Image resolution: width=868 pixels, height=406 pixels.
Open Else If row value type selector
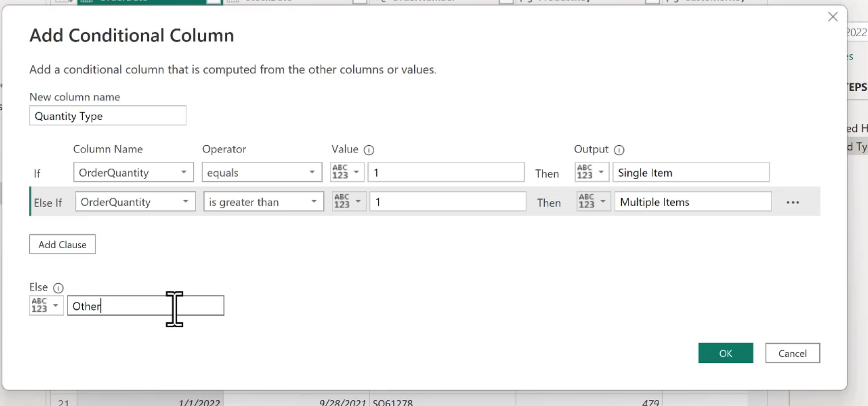(349, 202)
